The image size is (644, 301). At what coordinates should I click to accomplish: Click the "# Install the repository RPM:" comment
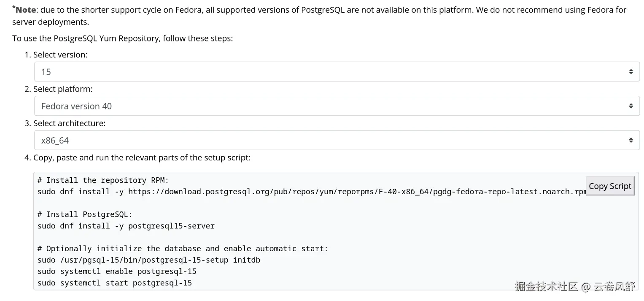pos(103,180)
